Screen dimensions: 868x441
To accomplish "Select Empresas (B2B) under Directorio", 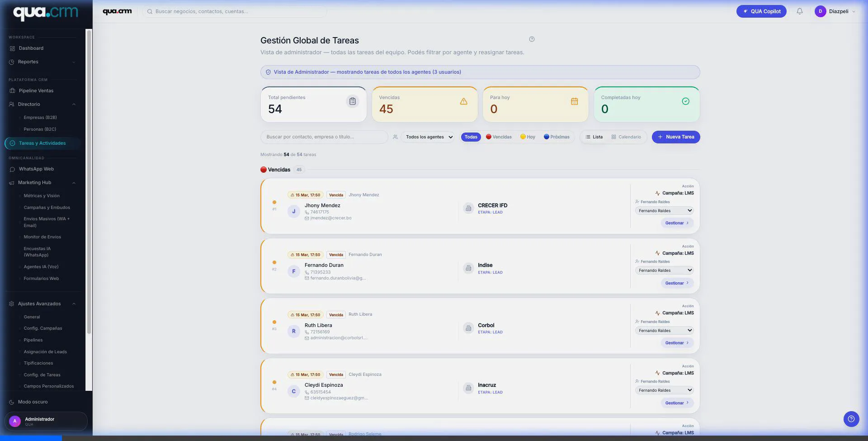I will [40, 117].
